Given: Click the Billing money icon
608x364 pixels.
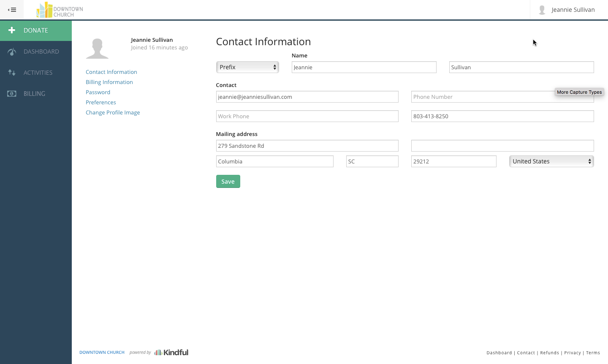Looking at the screenshot, I should (12, 94).
